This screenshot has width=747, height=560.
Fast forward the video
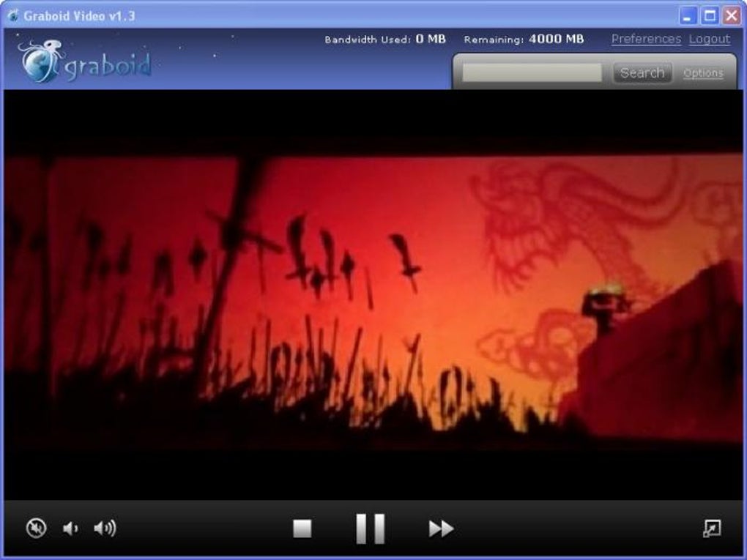tap(441, 529)
